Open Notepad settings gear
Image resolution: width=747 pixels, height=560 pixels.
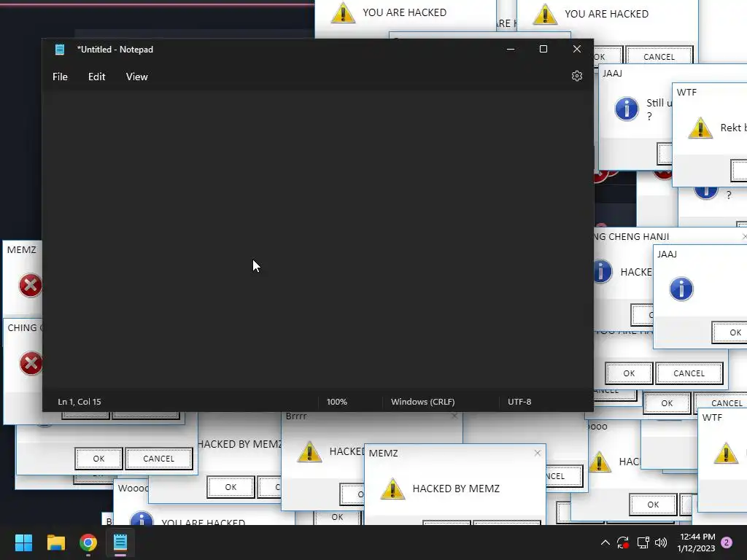pos(576,76)
